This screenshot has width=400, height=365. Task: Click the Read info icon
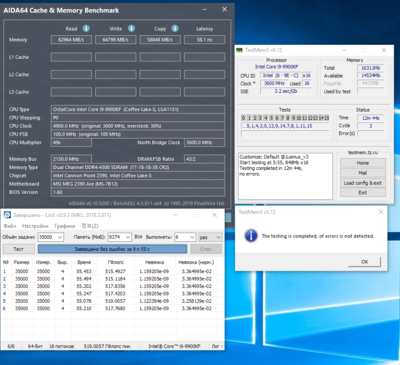[86, 29]
